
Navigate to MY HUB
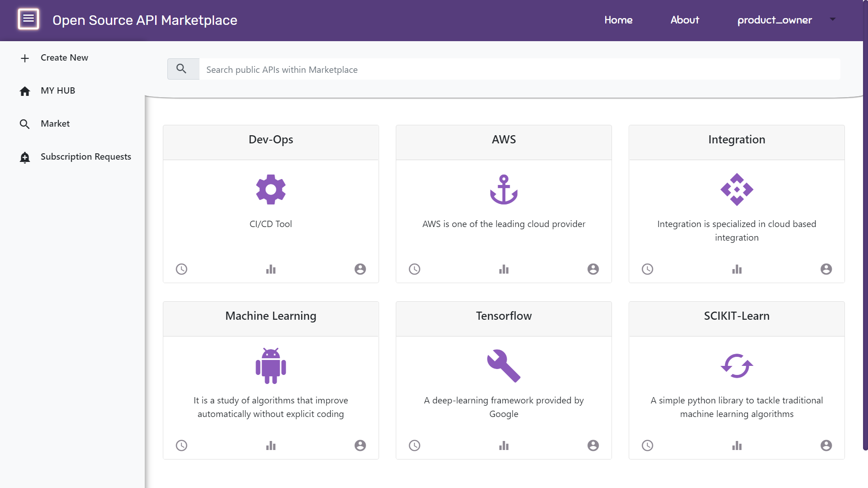click(58, 91)
